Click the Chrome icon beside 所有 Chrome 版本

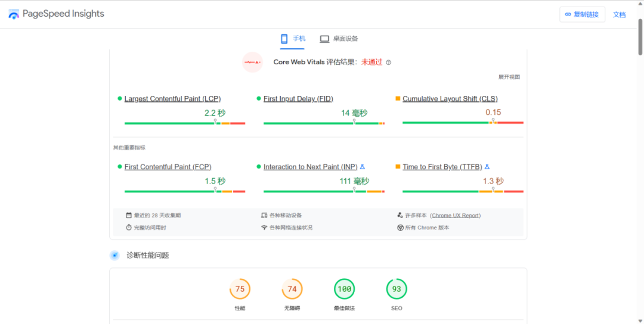[400, 228]
